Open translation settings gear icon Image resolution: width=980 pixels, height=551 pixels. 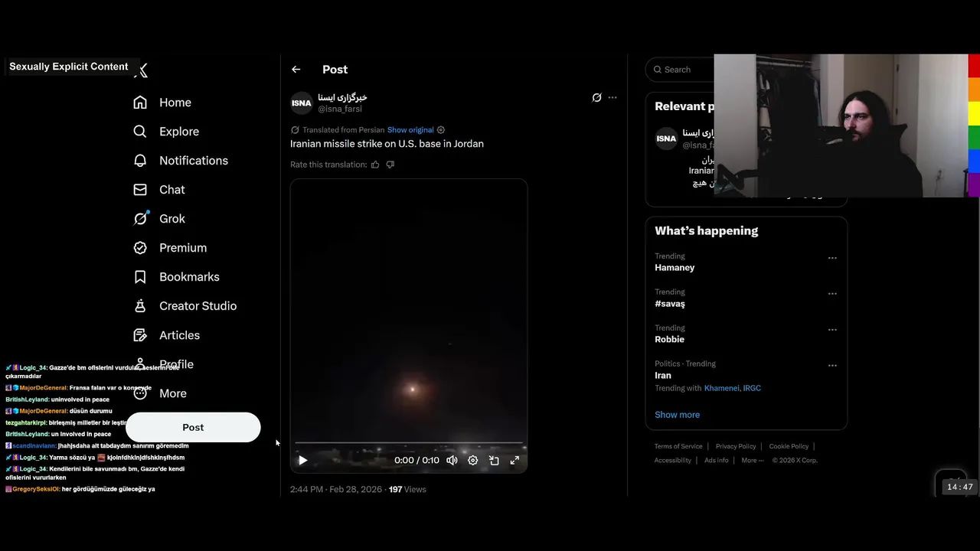pyautogui.click(x=441, y=130)
